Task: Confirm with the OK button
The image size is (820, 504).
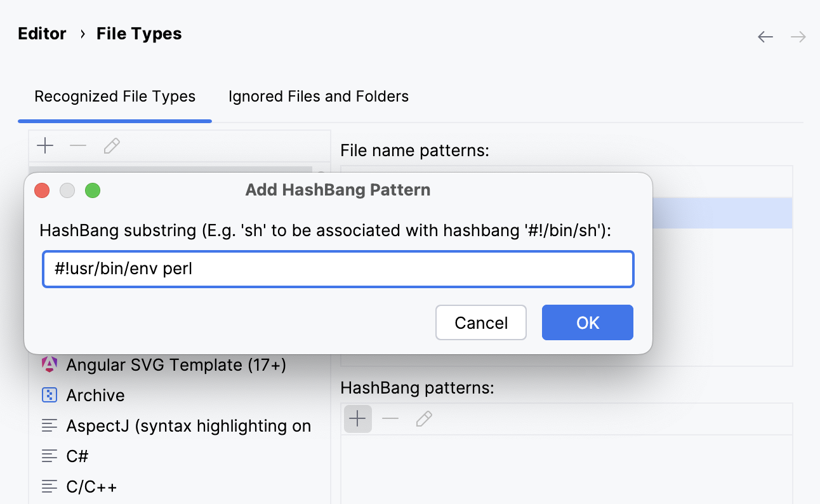Action: click(587, 322)
